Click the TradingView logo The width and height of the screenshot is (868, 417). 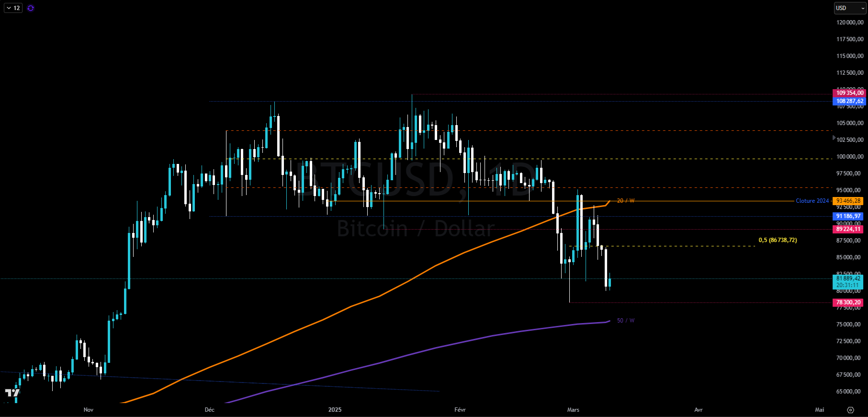point(12,393)
